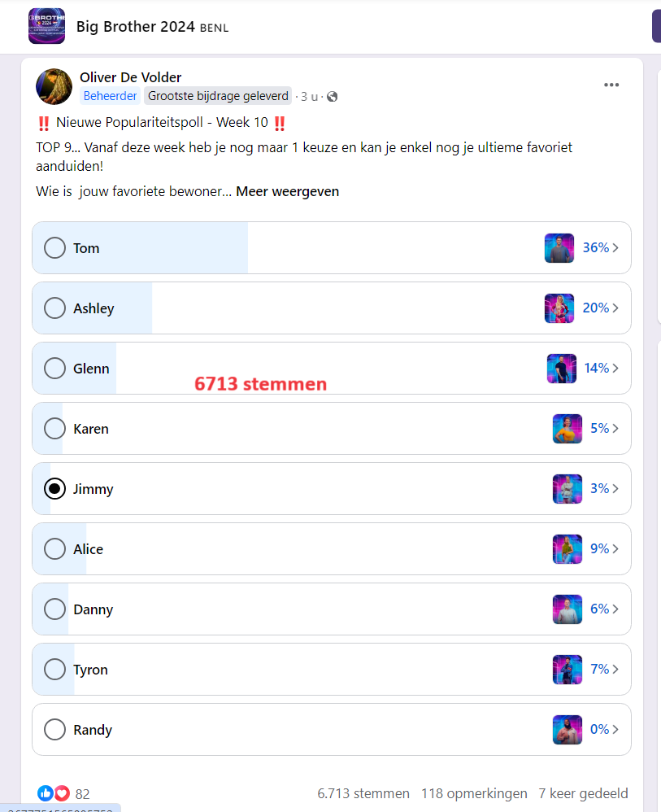Open Tom's contestant photo thumbnail
661x812 pixels.
559,248
